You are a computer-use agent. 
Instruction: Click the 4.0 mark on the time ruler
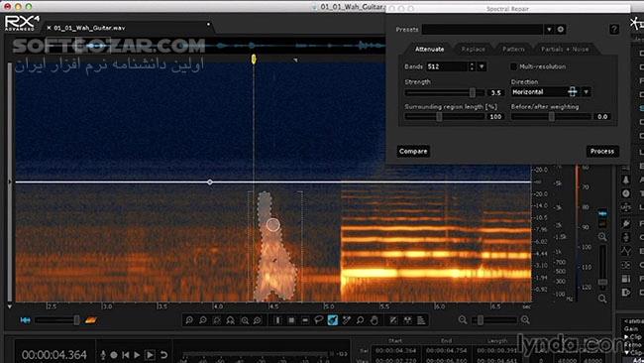218,306
